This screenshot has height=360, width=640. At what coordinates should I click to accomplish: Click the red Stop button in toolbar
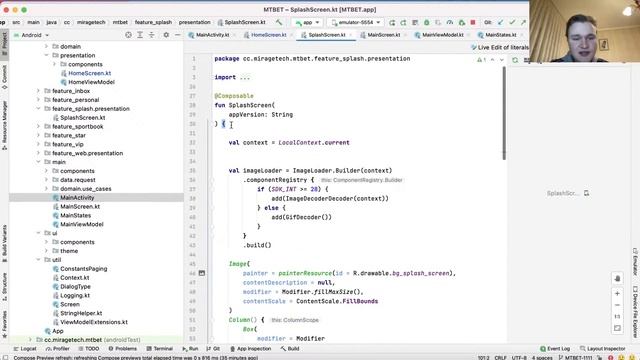473,22
